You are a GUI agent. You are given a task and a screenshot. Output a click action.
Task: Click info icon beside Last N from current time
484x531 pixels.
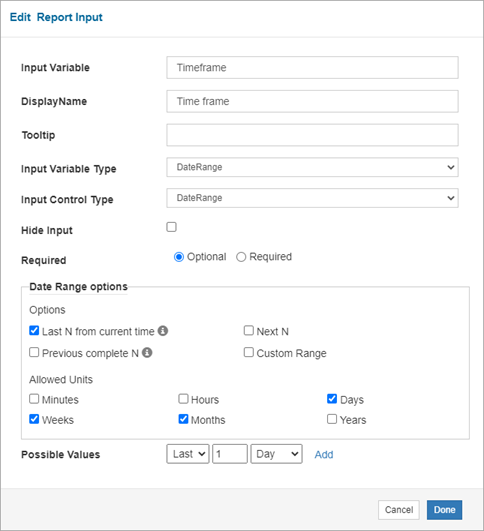point(163,331)
